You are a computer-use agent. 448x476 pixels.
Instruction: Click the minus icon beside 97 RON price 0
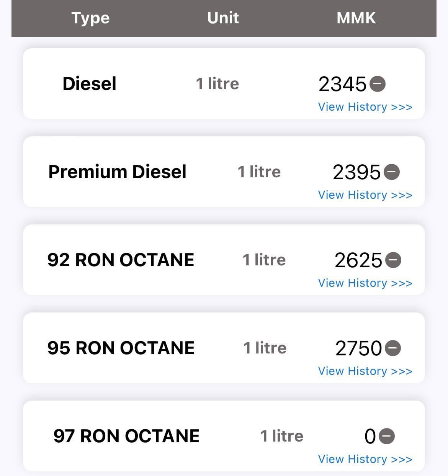click(387, 436)
